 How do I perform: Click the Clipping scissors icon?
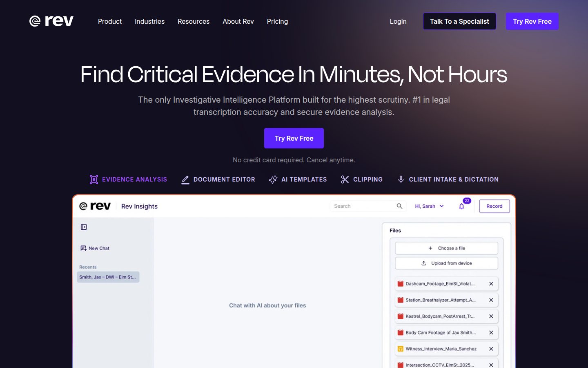click(x=345, y=180)
